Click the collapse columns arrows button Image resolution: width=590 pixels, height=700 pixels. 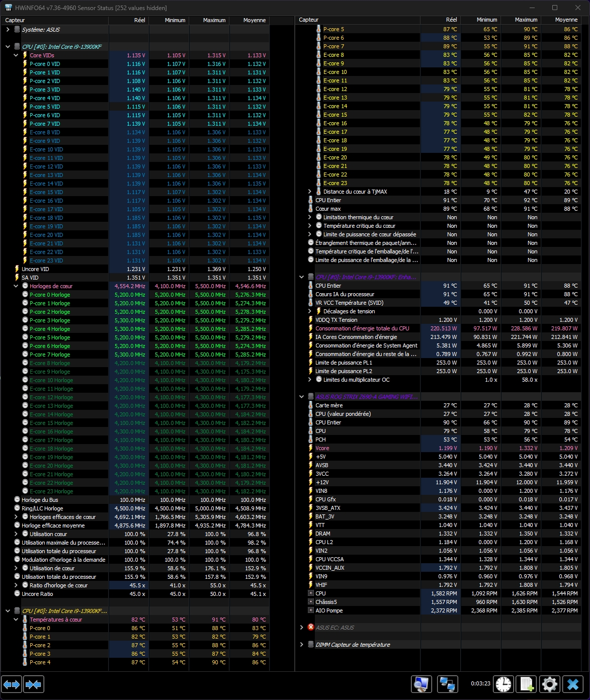(33, 684)
